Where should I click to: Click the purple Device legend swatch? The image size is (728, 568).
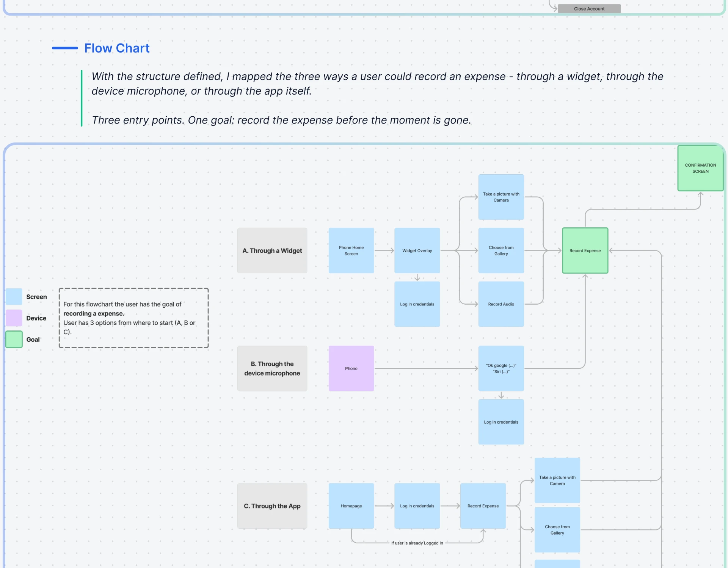(x=14, y=318)
